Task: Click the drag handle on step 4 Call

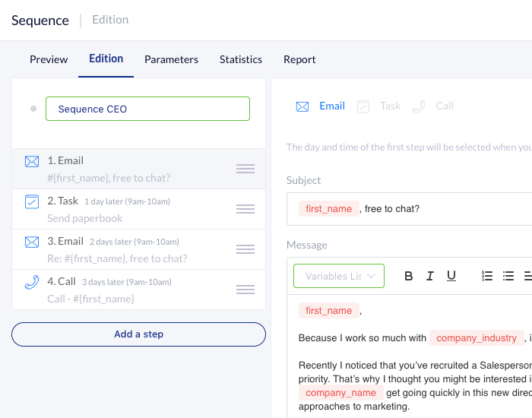Action: 245,290
